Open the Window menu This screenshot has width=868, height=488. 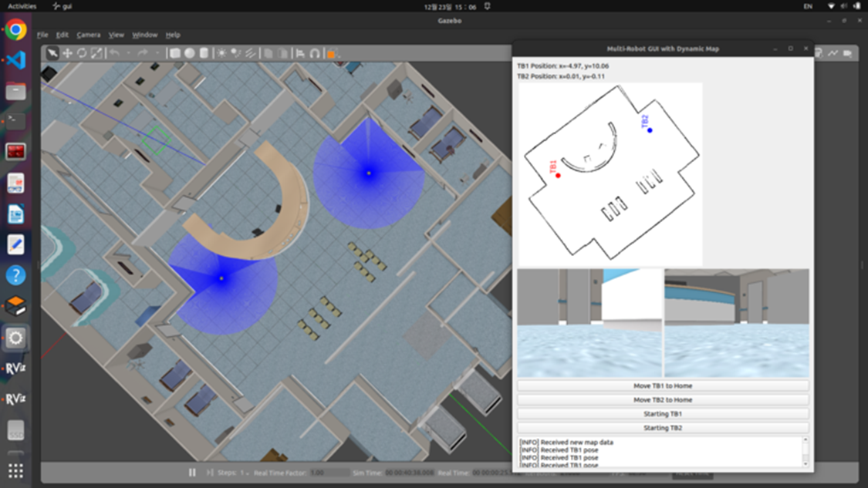145,35
